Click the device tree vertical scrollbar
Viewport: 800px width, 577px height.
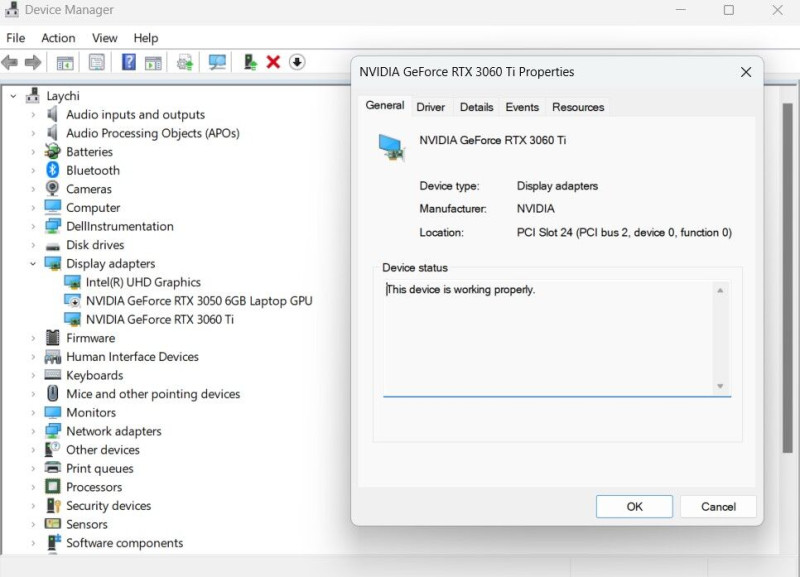pos(788,278)
